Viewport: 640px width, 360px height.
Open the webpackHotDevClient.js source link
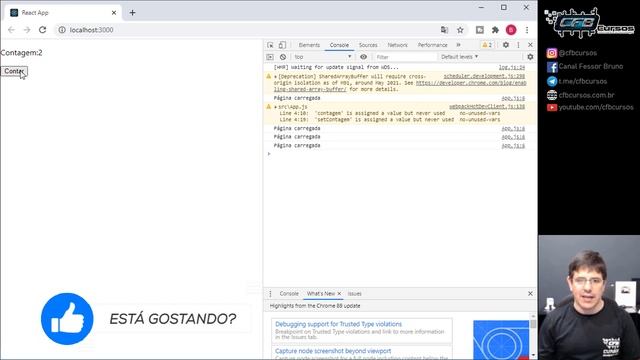pyautogui.click(x=487, y=107)
